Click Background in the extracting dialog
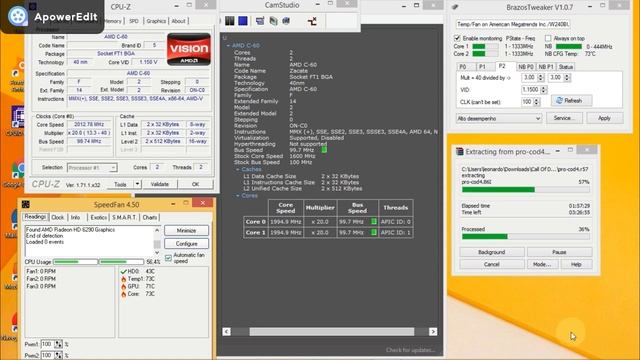The width and height of the screenshot is (640, 360). point(492,252)
